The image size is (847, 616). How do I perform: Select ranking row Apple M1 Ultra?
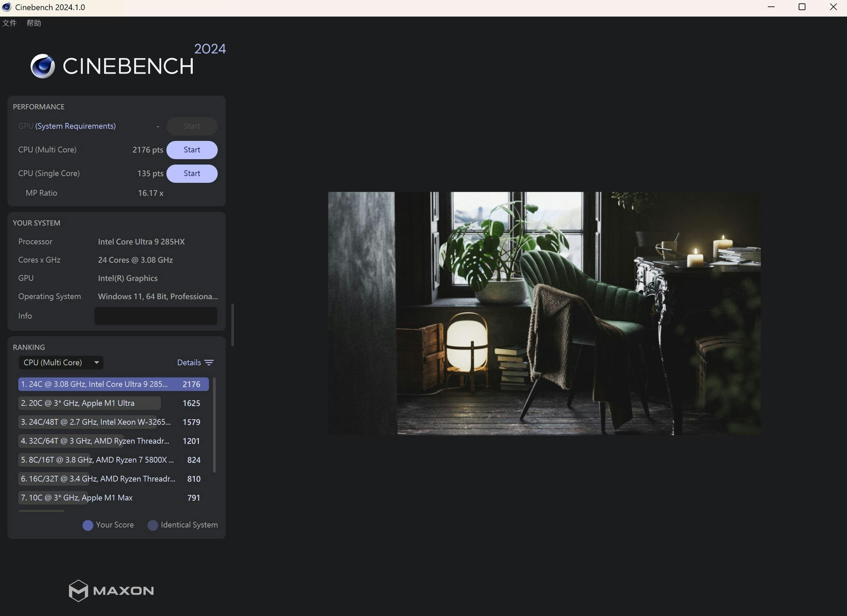tap(114, 403)
